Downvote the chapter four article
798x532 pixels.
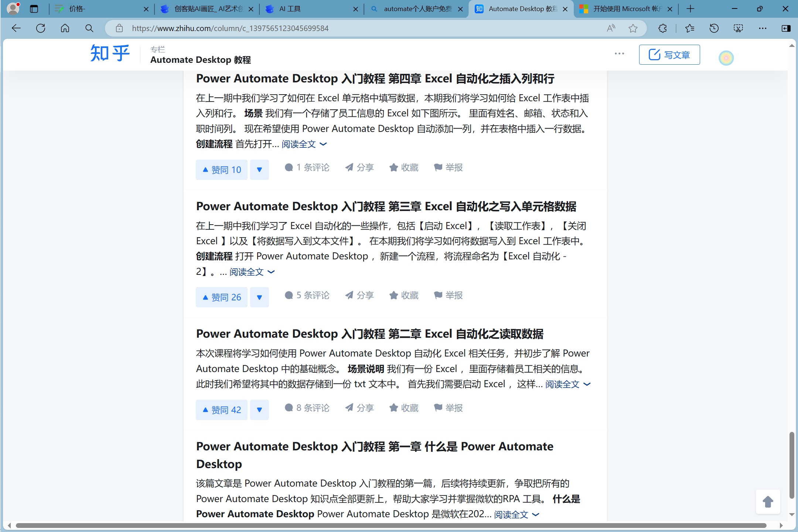click(x=259, y=170)
